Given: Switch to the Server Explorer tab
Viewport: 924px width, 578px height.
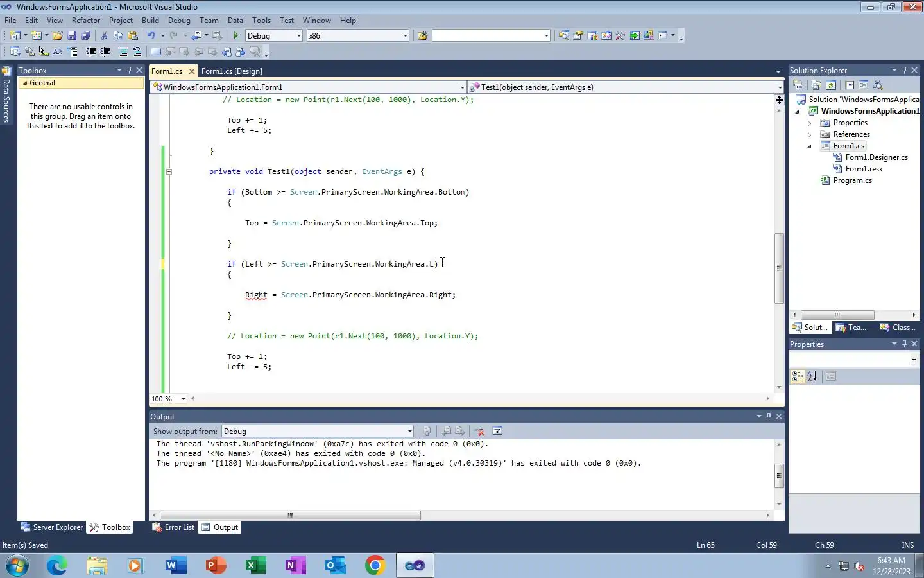Looking at the screenshot, I should coord(52,527).
